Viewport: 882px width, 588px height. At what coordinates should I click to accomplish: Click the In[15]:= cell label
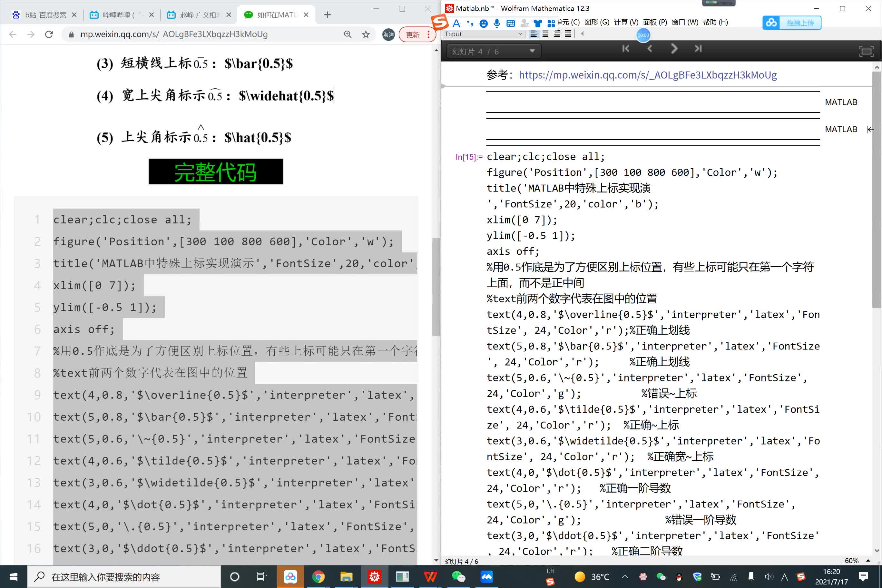469,157
